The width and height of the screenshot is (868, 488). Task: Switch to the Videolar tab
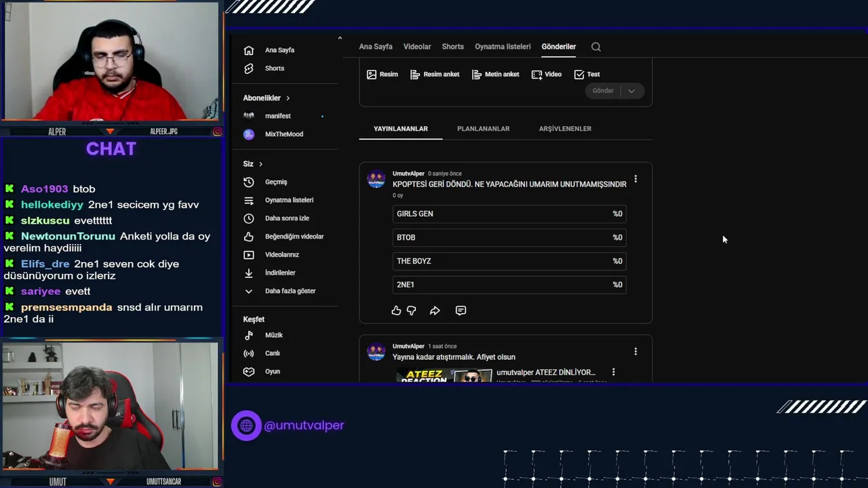(417, 47)
